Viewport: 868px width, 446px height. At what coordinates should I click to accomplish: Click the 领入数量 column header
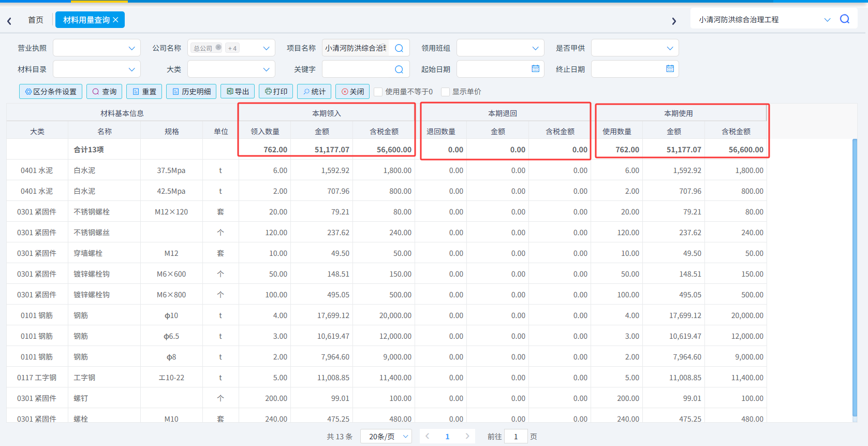coord(265,132)
